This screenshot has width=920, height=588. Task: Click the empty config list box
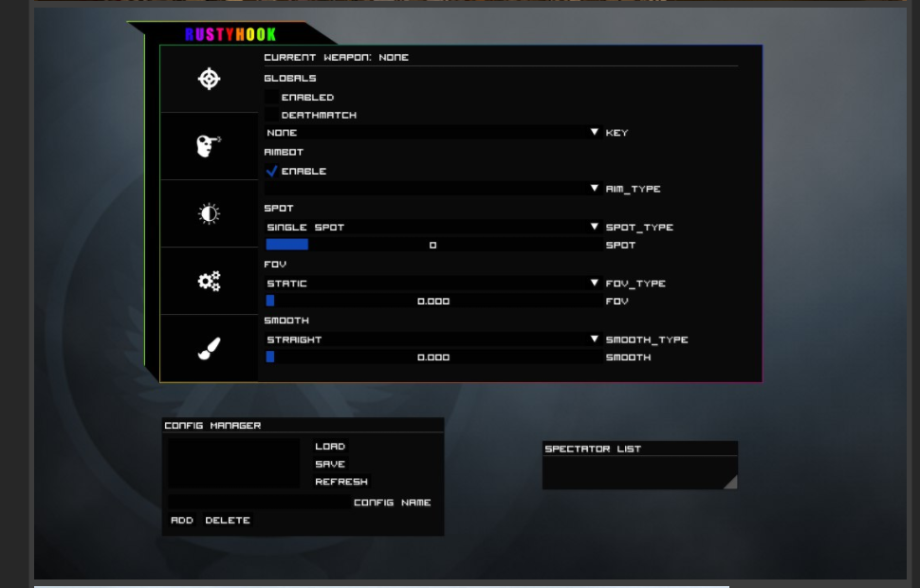[x=233, y=464]
